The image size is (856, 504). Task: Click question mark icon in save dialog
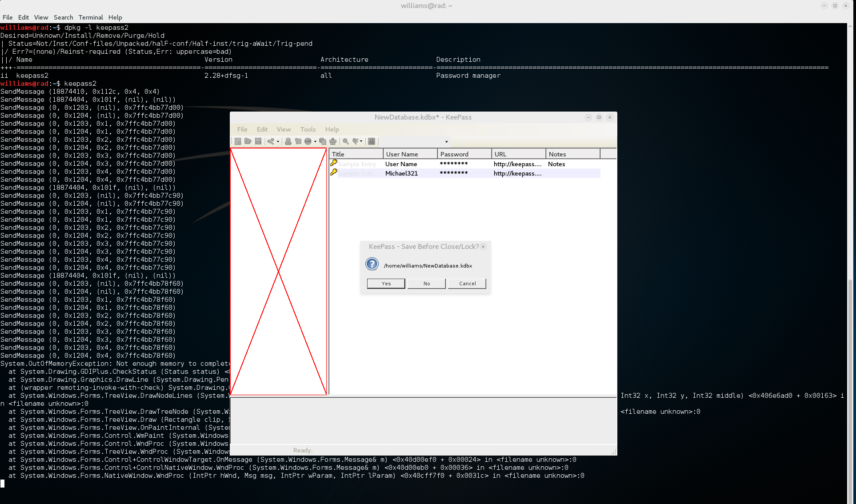pyautogui.click(x=372, y=264)
